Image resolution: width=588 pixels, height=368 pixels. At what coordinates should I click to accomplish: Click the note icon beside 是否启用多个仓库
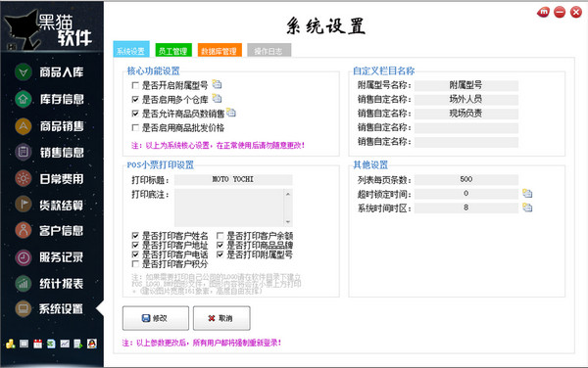pyautogui.click(x=217, y=99)
